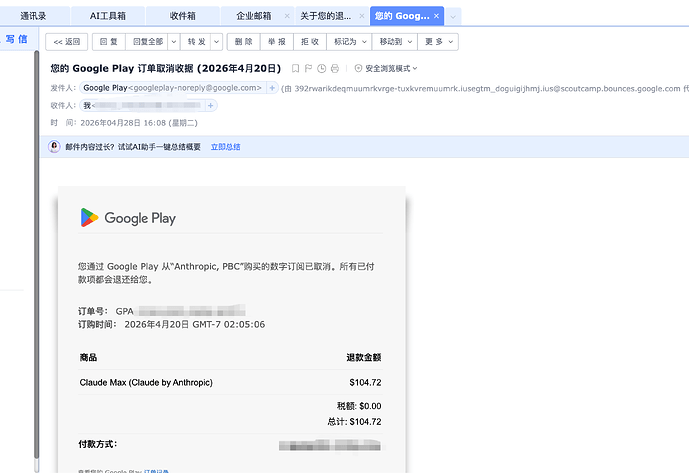Close the 关于您的退... tab
The width and height of the screenshot is (689, 473).
(x=362, y=16)
